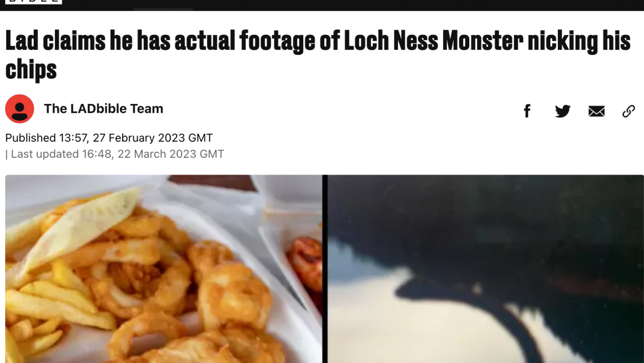Screen dimensions: 644x363
Task: Click the black divider between both images
Action: 325,269
